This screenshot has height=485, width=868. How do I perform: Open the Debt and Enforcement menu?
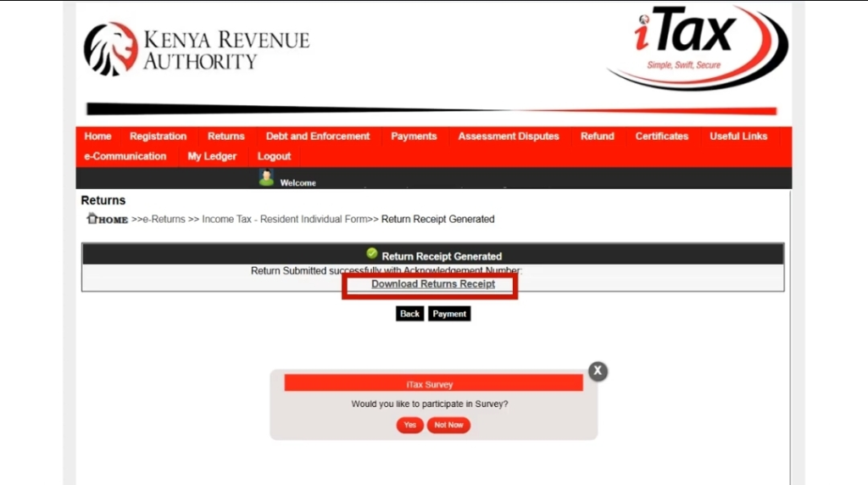point(318,137)
